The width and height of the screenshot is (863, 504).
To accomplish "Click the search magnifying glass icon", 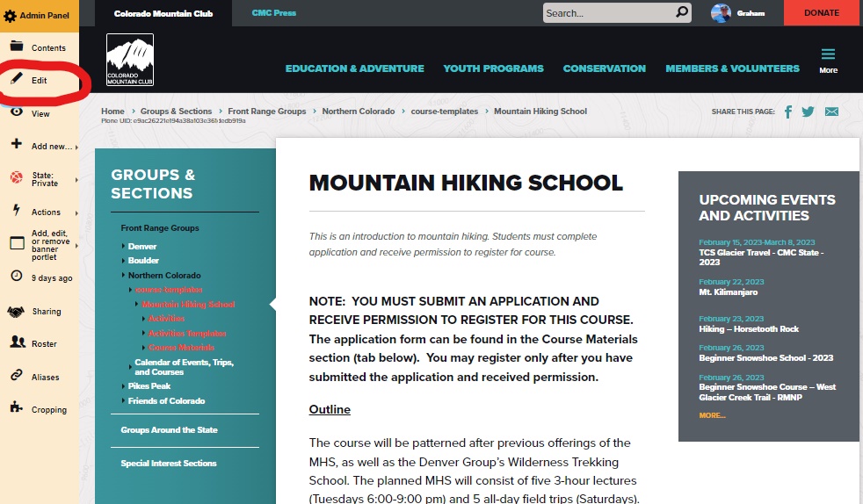I will click(x=681, y=11).
